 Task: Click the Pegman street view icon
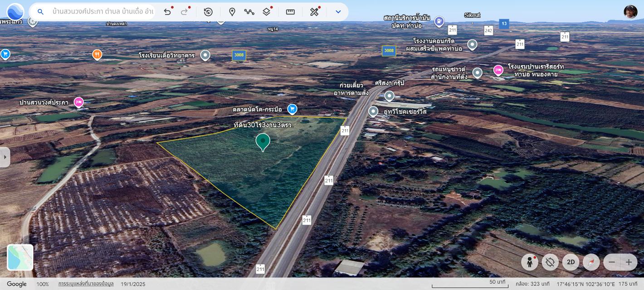[x=529, y=262]
